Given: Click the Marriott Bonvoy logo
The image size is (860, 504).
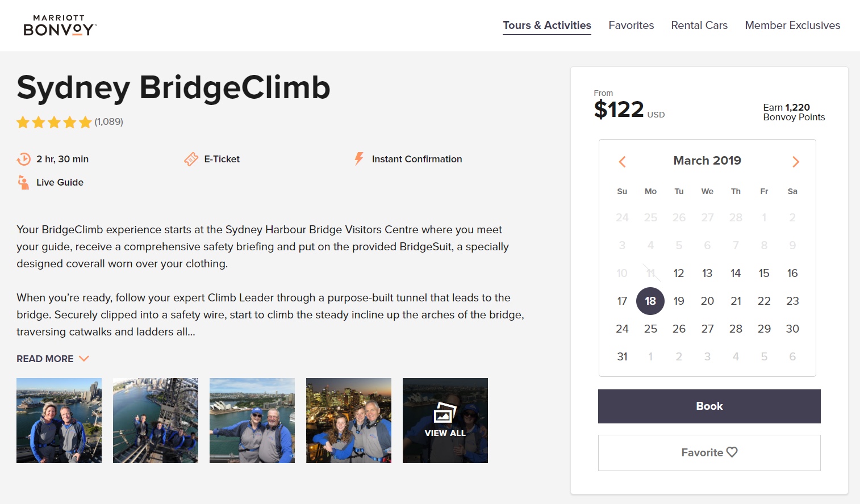Looking at the screenshot, I should [x=60, y=26].
